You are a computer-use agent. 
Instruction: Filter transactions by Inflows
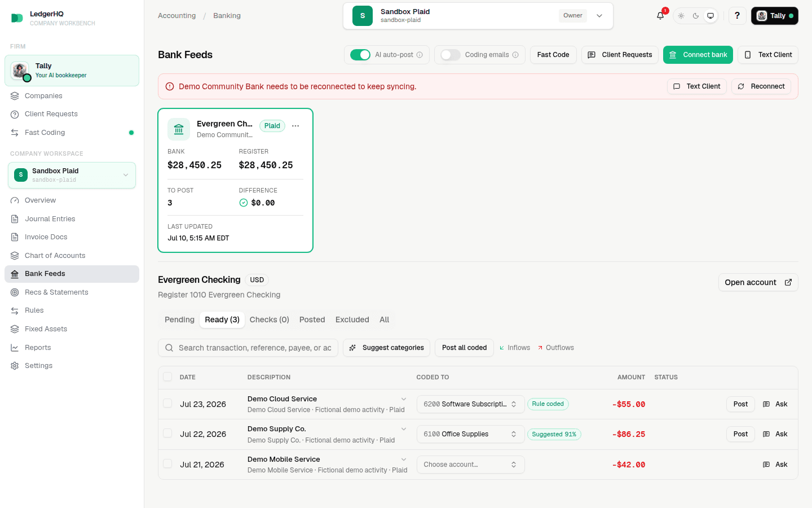515,348
